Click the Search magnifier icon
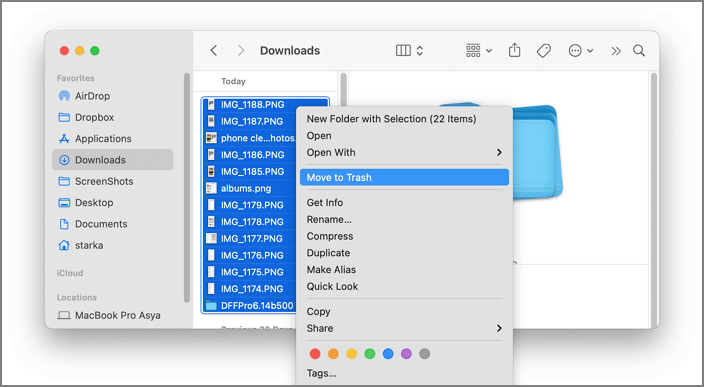The height and width of the screenshot is (387, 704). [639, 50]
